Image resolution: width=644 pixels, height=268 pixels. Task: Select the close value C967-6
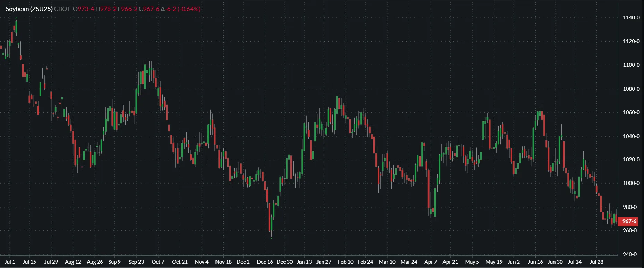[149, 9]
